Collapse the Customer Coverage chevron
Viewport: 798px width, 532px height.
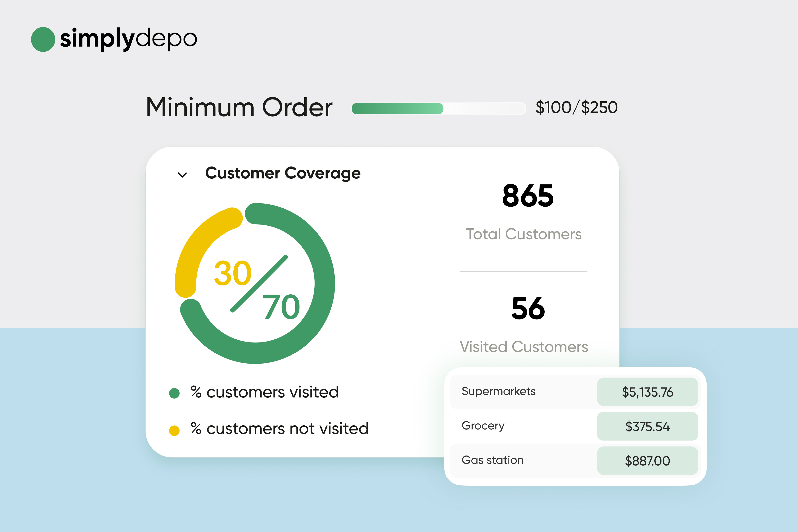[x=182, y=175]
